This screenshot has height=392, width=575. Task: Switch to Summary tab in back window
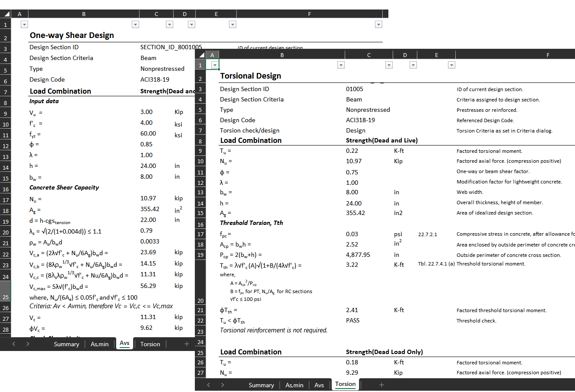coord(67,344)
